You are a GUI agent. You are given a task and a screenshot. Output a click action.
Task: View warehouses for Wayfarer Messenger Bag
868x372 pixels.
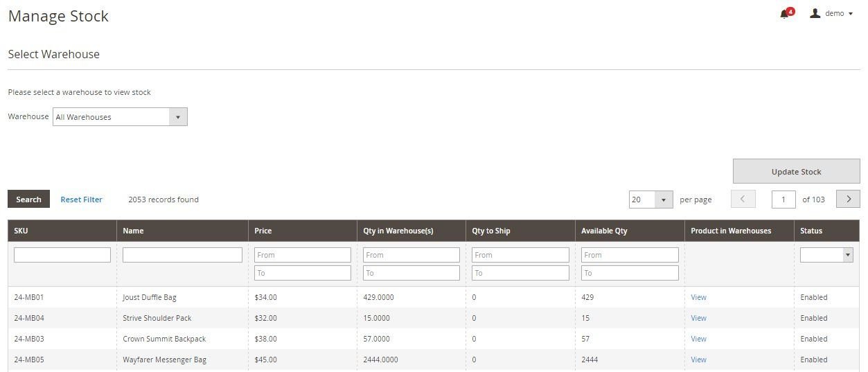(x=698, y=360)
